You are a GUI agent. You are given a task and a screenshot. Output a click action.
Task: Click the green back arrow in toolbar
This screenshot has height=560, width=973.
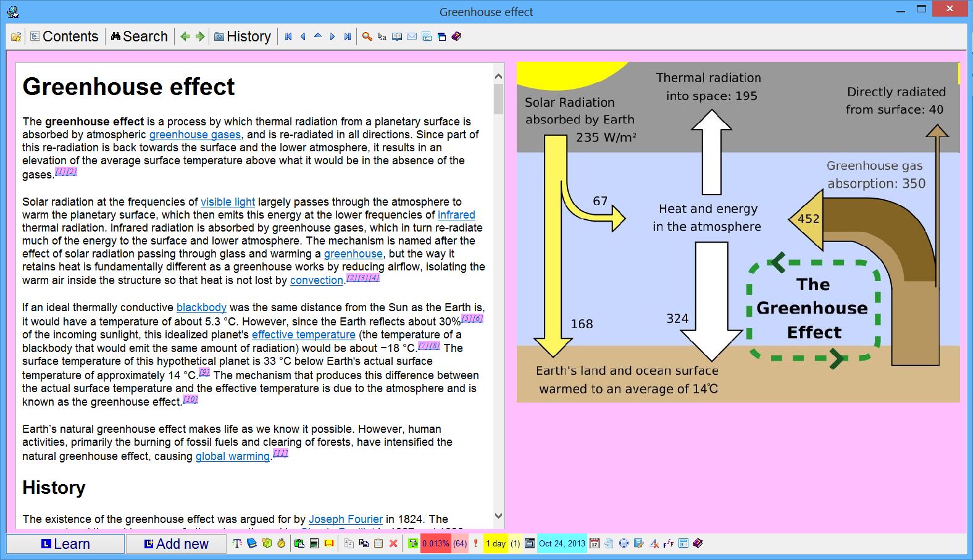click(x=185, y=36)
